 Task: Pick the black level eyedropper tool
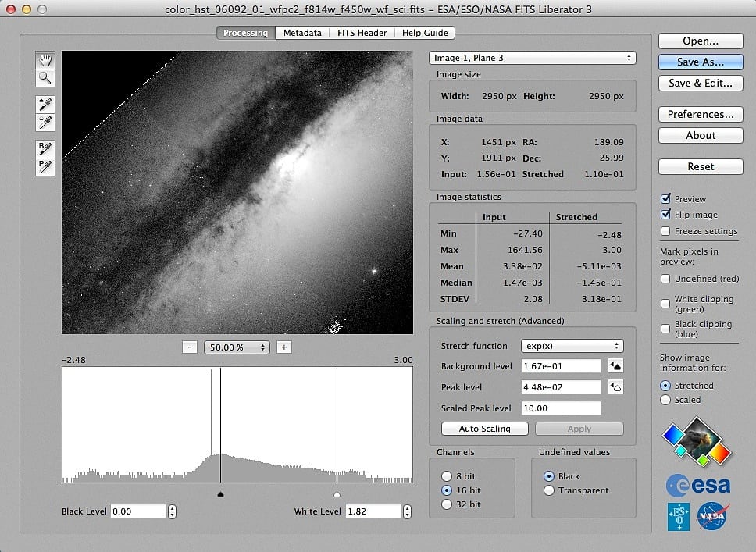click(x=45, y=105)
